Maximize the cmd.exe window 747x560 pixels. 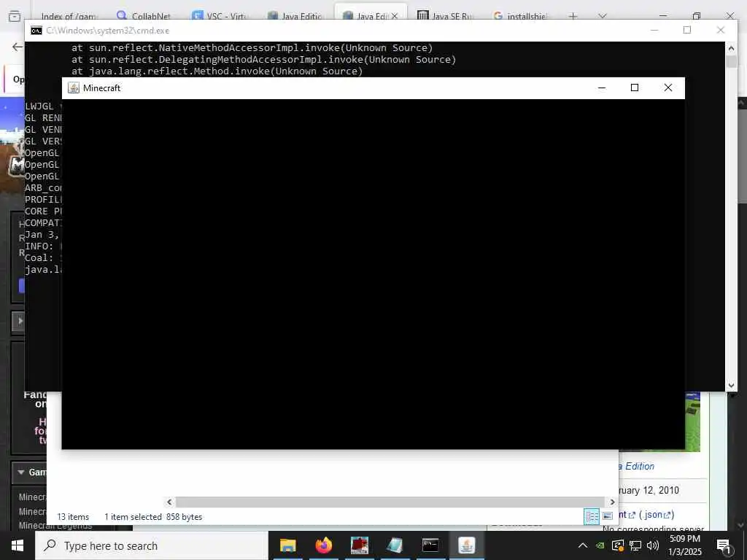pos(687,30)
